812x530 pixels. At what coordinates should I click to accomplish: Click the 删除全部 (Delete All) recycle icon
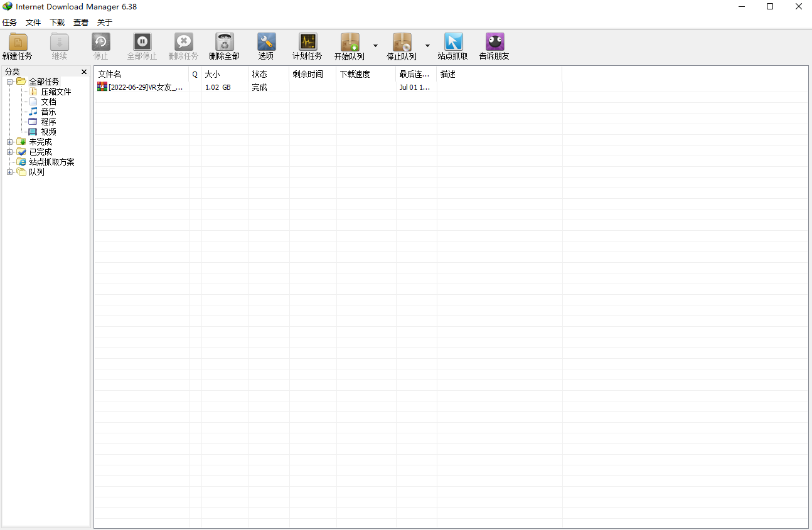(x=224, y=42)
